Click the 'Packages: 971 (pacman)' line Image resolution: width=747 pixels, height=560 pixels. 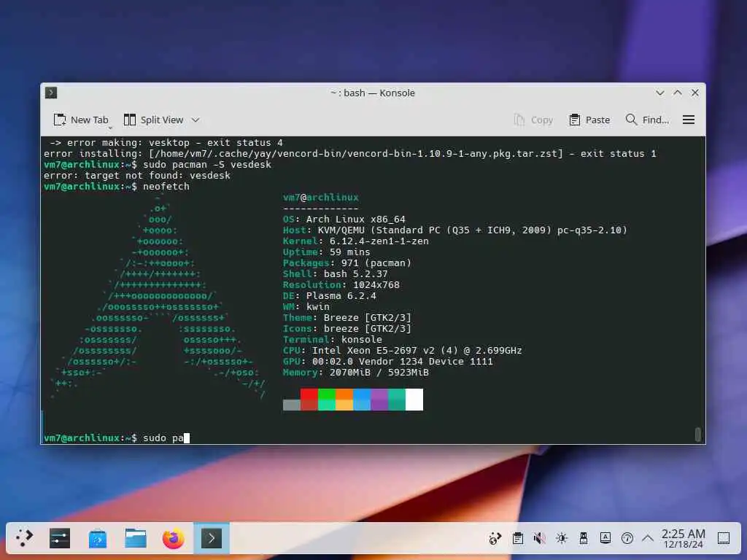click(347, 263)
